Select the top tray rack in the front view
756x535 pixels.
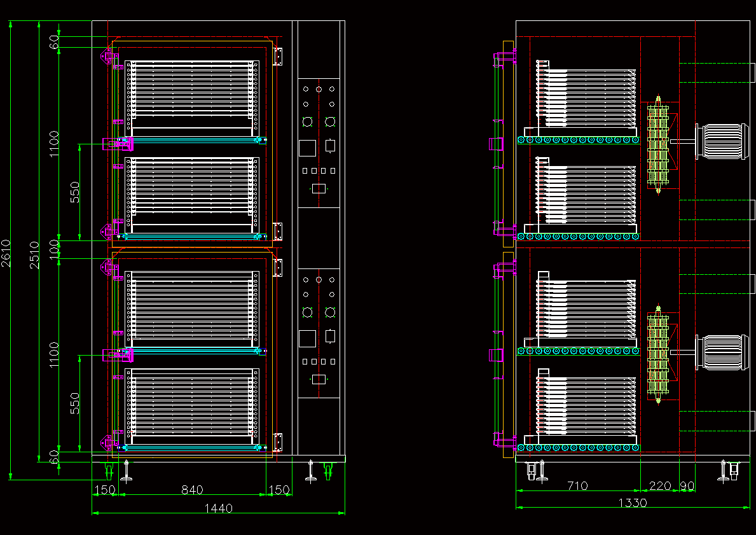click(192, 98)
